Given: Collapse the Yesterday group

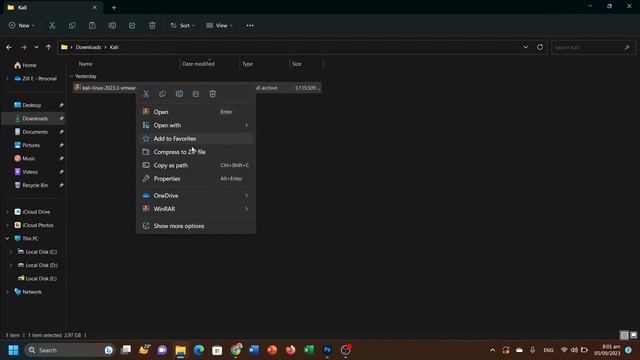Looking at the screenshot, I should point(72,76).
